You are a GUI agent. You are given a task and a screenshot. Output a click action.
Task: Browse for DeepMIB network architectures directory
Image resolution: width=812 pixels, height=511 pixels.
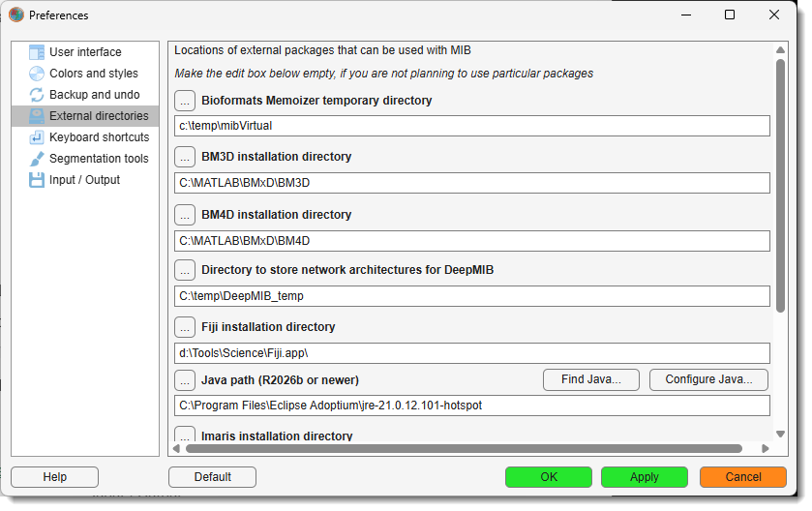click(185, 270)
